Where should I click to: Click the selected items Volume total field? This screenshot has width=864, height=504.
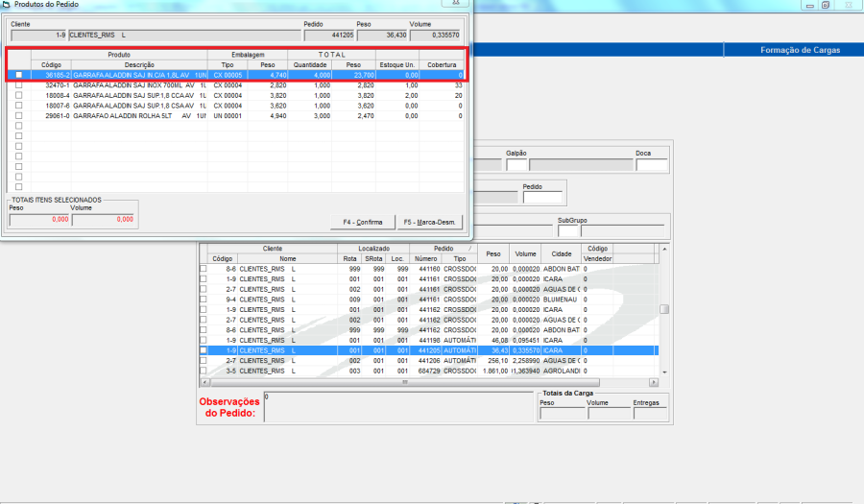coord(103,219)
